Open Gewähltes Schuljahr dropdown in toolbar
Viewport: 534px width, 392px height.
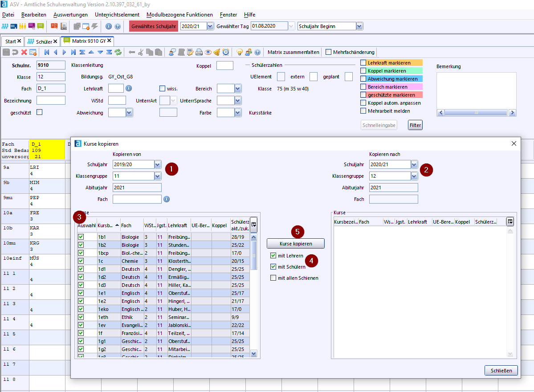pyautogui.click(x=210, y=26)
